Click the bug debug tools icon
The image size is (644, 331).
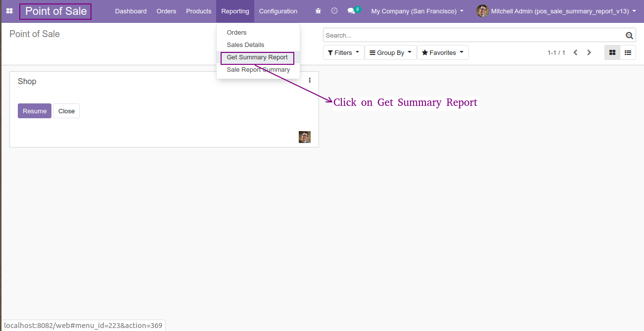(319, 11)
